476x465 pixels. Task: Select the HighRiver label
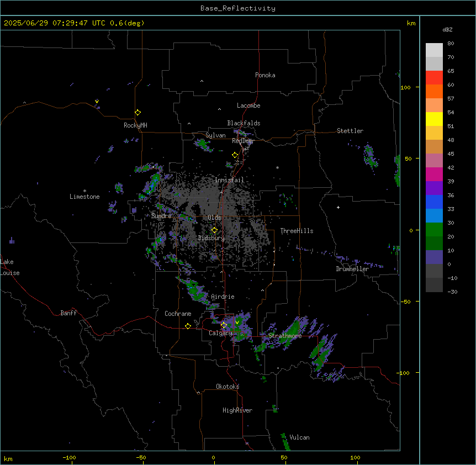[237, 410]
